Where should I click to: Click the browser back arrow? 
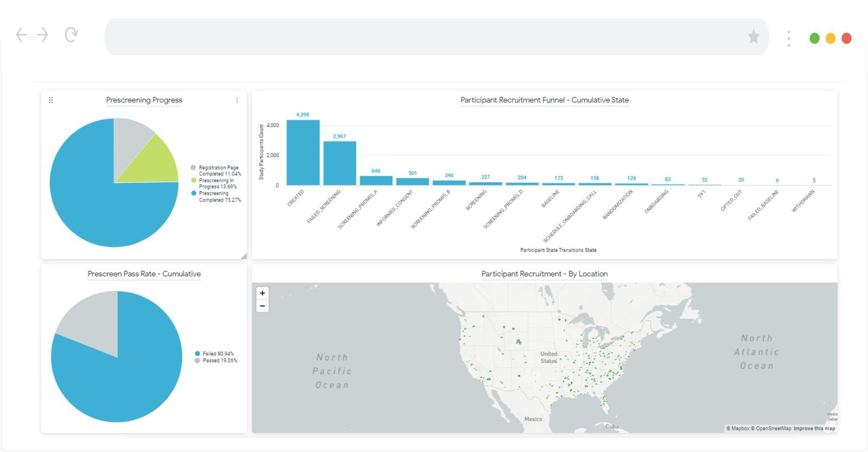click(22, 35)
